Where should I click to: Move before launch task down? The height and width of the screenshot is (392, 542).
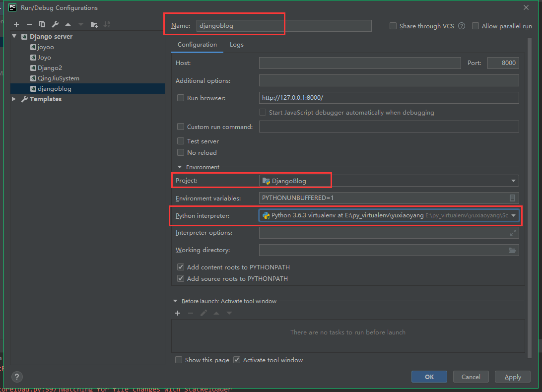pyautogui.click(x=229, y=313)
